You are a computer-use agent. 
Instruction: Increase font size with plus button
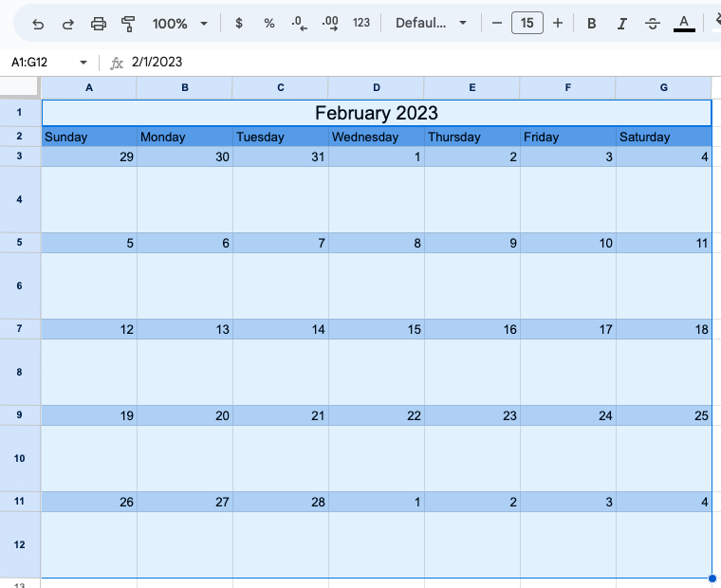click(x=557, y=23)
